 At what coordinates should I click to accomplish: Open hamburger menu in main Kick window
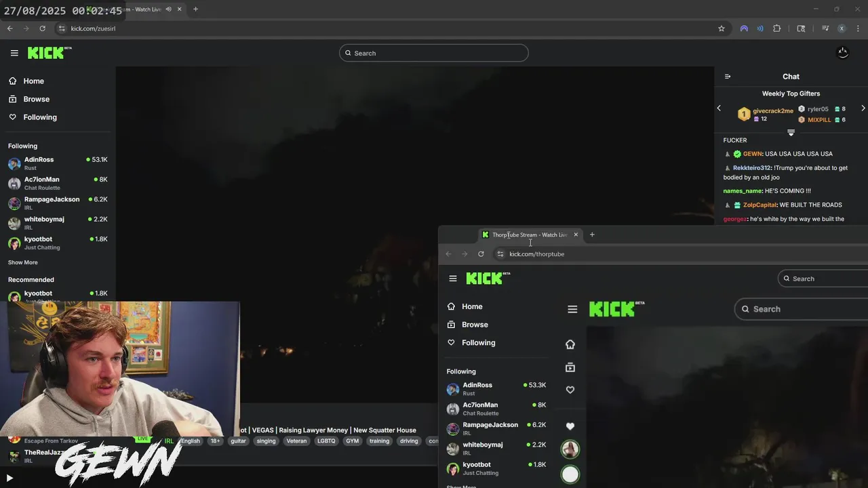[x=14, y=53]
